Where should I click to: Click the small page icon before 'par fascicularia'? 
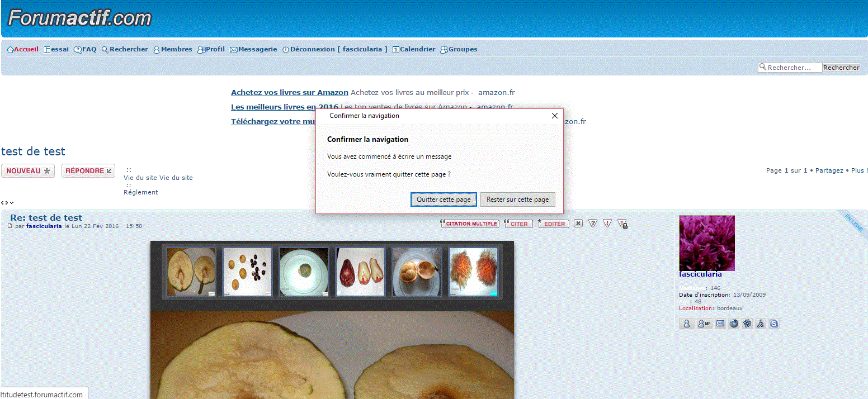(x=10, y=226)
